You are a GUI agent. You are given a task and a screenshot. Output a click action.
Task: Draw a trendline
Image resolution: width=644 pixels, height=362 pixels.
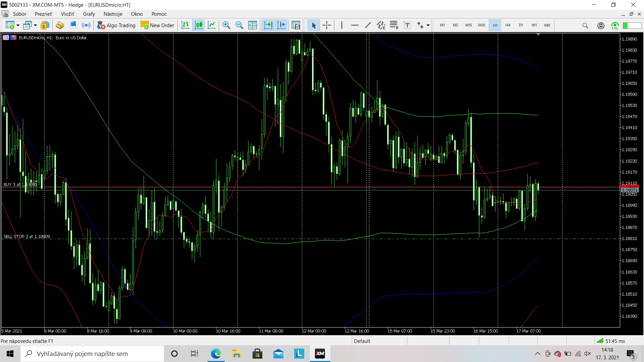368,25
